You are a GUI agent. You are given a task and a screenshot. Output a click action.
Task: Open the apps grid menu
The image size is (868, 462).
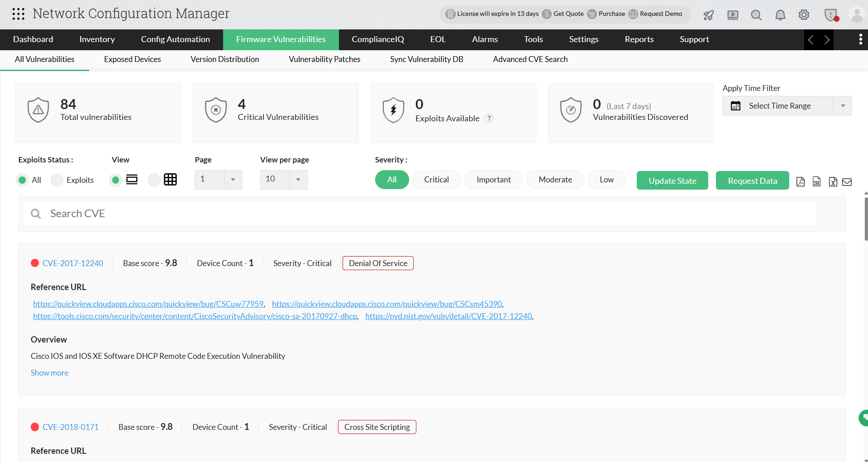click(x=19, y=14)
